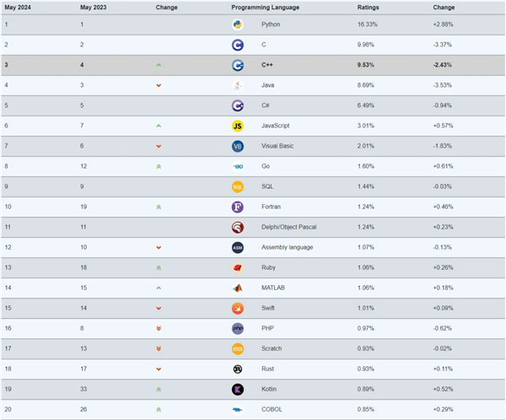Viewport: 506px width, 420px height.
Task: Click the PHP logo icon
Action: click(x=238, y=328)
